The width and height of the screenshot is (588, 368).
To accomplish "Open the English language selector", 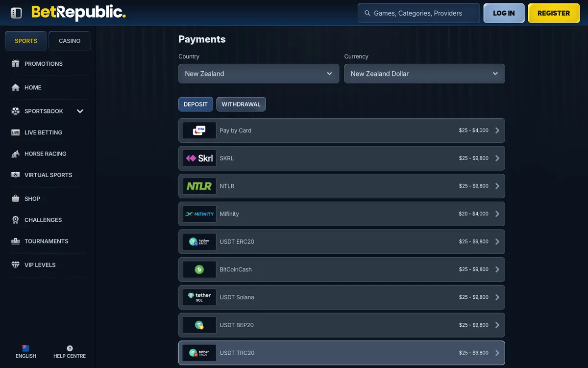I will pyautogui.click(x=26, y=352).
